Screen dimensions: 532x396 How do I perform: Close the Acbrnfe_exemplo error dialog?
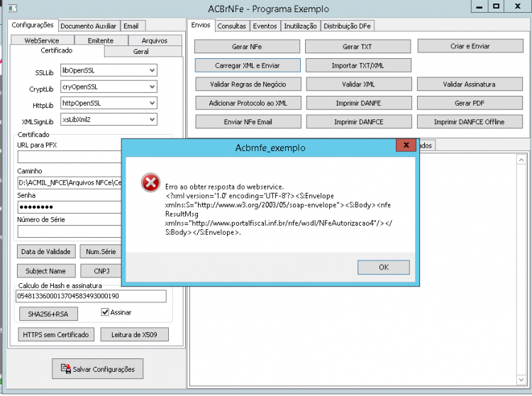click(406, 145)
